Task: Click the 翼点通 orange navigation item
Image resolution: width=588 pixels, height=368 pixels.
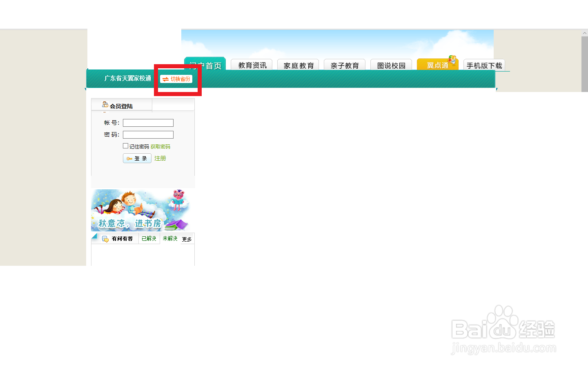Action: coord(437,65)
